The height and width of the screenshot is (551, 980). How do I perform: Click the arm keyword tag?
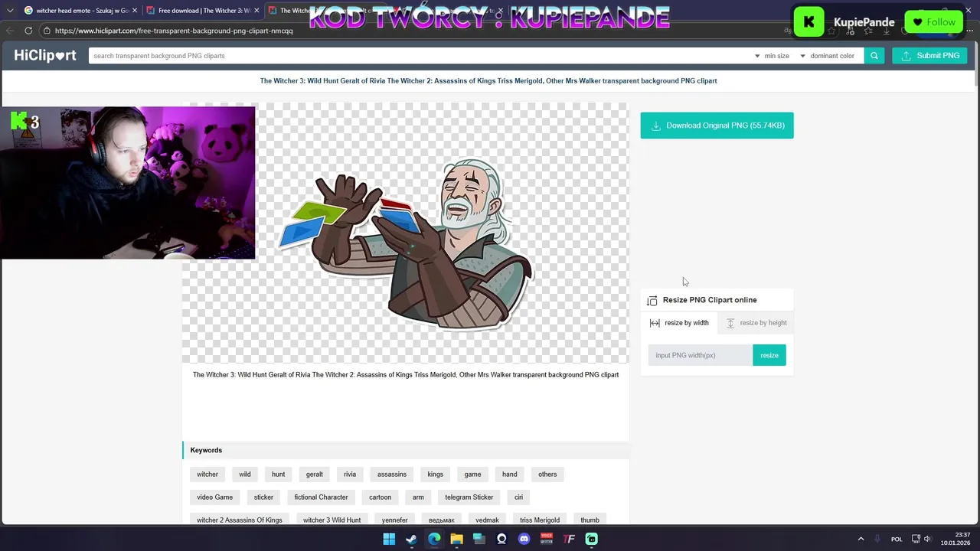click(x=418, y=497)
